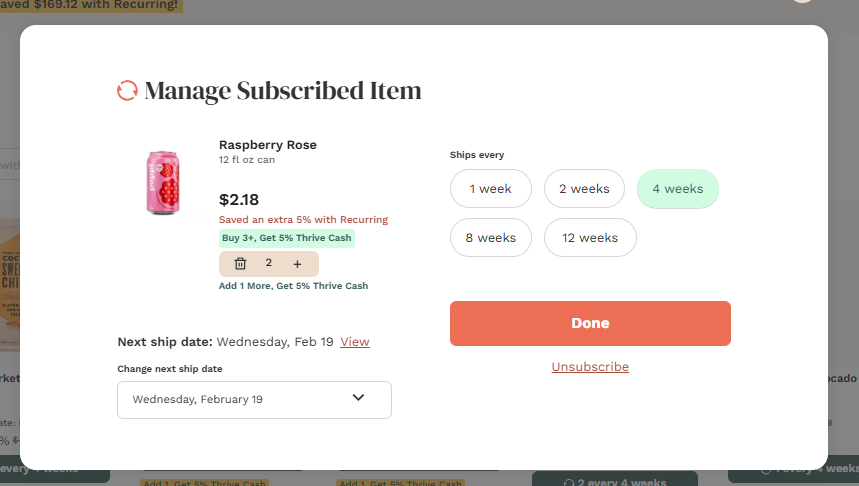The width and height of the screenshot is (859, 486).
Task: Click the Buy 3+ Thrive Cash badge
Action: [x=287, y=238]
